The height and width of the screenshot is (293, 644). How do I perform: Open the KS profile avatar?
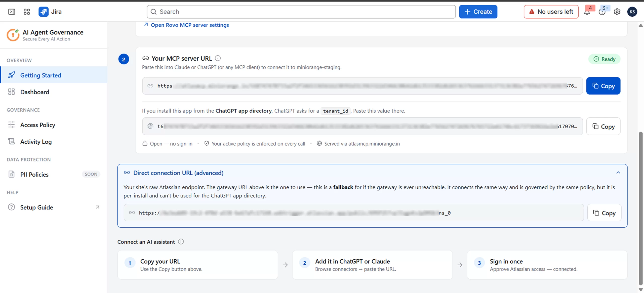[632, 12]
